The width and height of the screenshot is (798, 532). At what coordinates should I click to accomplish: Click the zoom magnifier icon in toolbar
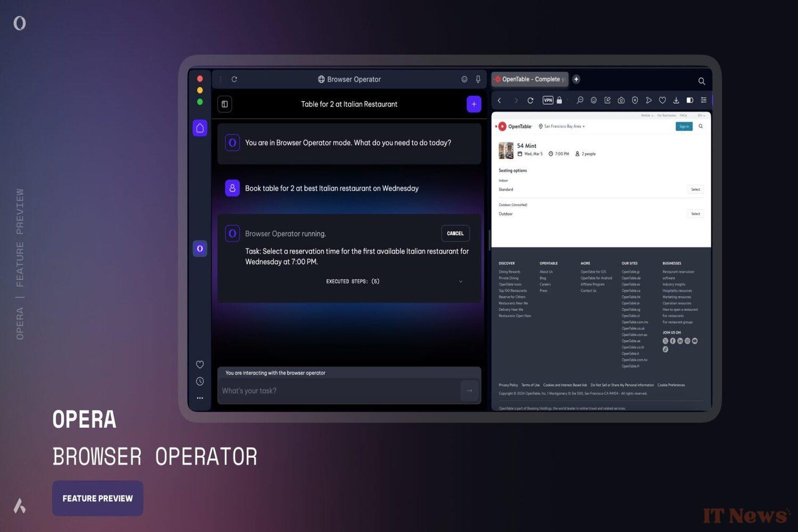(580, 100)
